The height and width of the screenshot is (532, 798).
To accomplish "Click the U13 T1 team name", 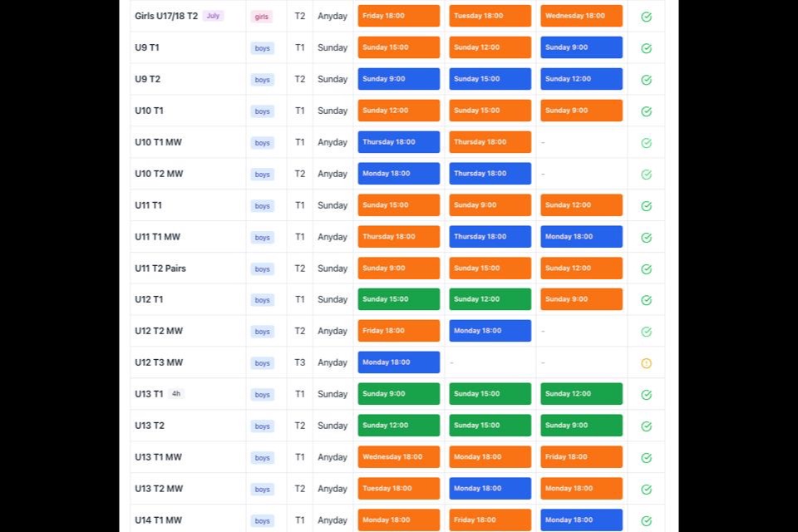I will 147,393.
